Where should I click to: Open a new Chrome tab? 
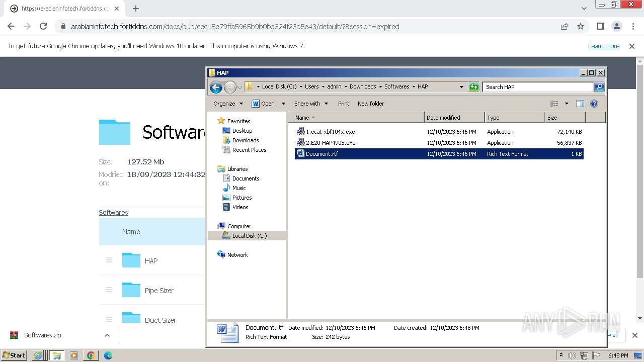click(x=136, y=9)
